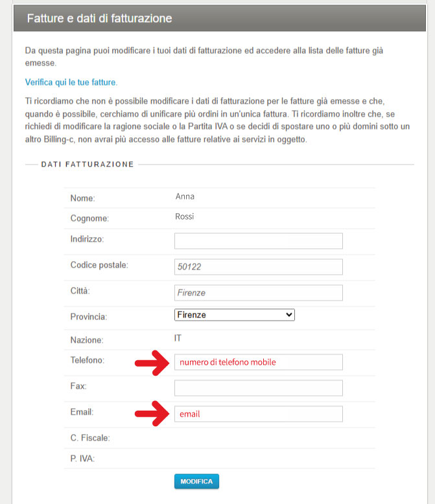Click the "DATI FATTURAZIONE" section heading
Screen dimensions: 435x504
click(x=88, y=165)
